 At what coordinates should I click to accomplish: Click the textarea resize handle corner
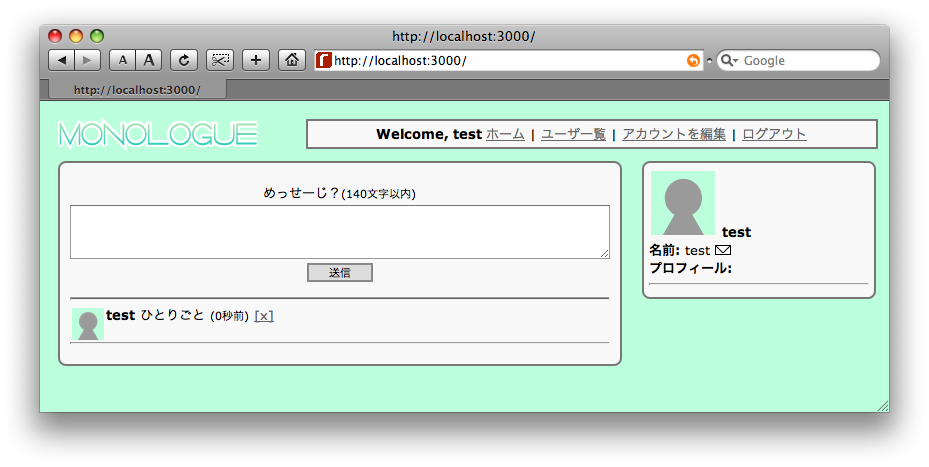pos(604,253)
